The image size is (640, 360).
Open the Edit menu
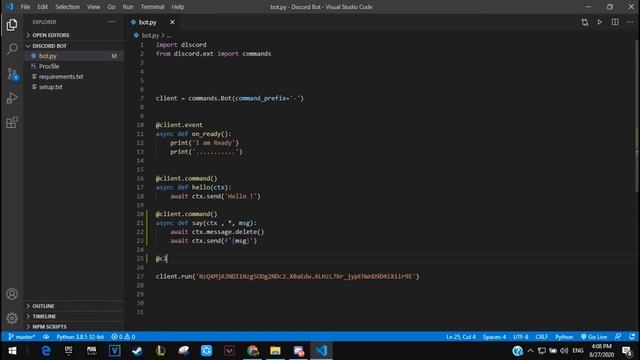point(42,7)
